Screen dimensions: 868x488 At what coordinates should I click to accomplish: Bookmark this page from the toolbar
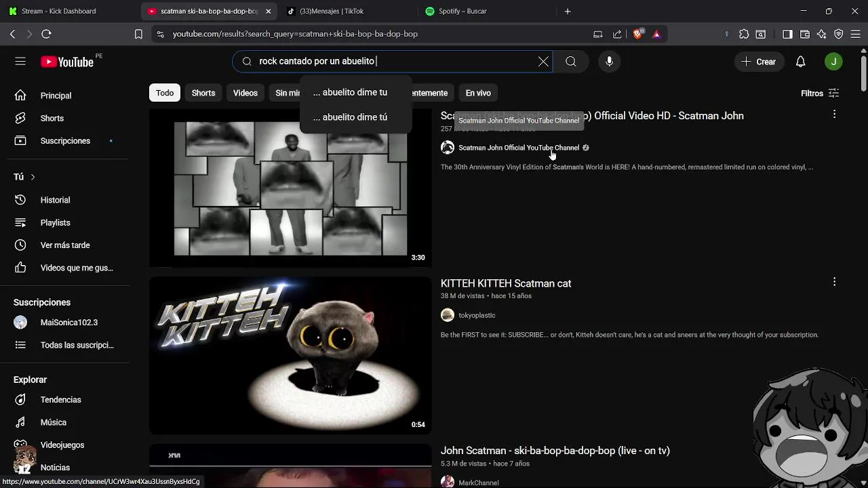138,34
